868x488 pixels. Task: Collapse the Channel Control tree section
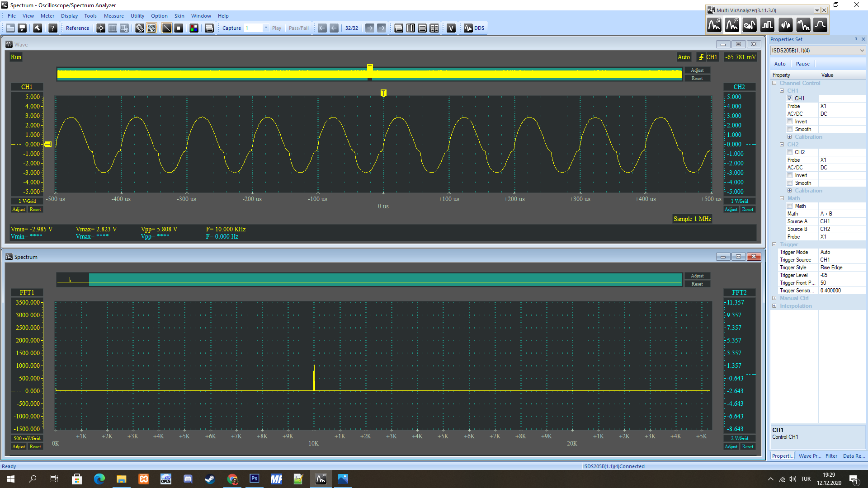pos(774,83)
